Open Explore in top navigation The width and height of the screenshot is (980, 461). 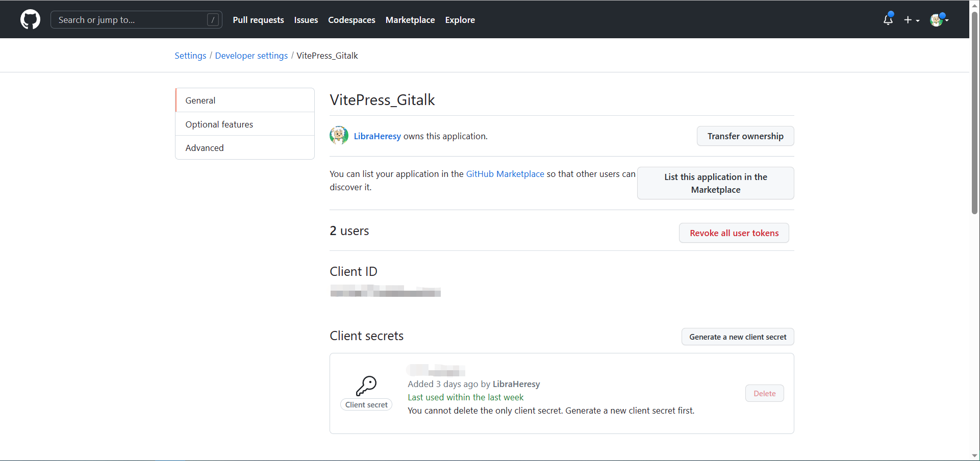click(x=460, y=20)
